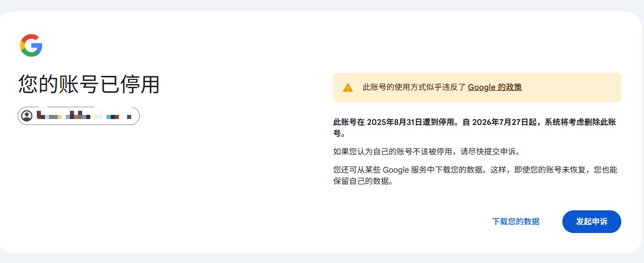The height and width of the screenshot is (263, 644).
Task: Click the text "保留自己的数据"
Action: coord(362,181)
